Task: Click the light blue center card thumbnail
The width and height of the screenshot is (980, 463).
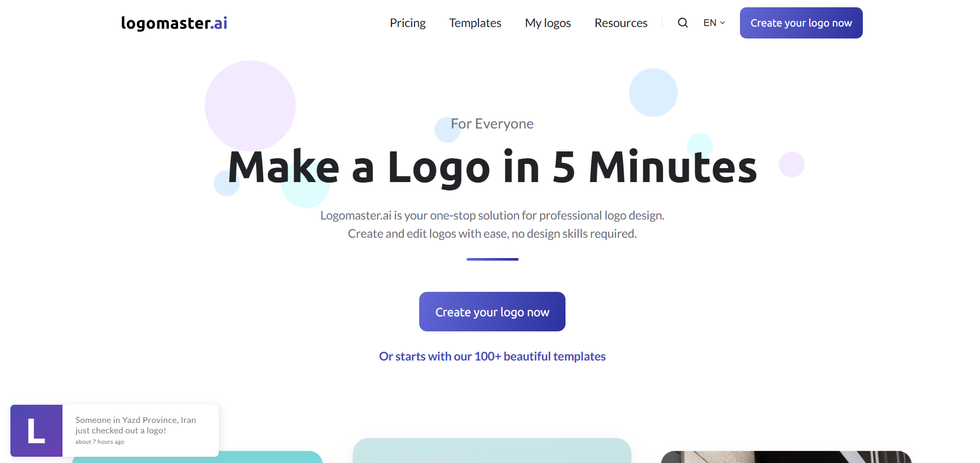Action: pos(492,451)
